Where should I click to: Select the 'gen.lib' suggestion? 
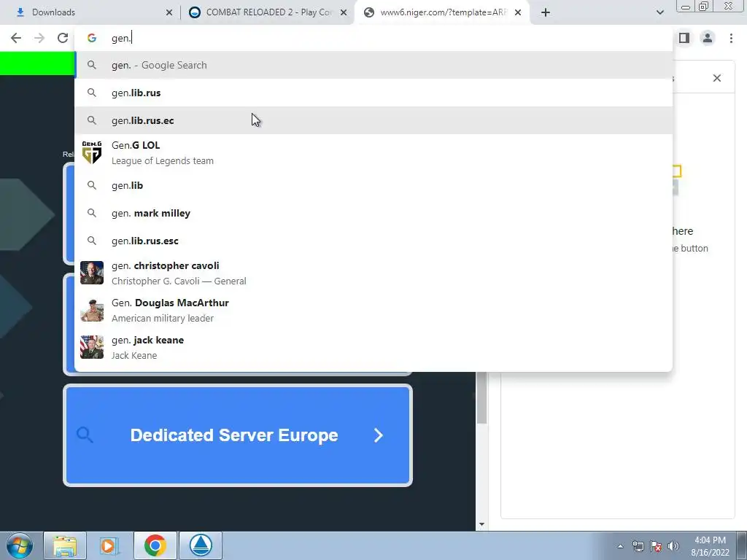click(x=373, y=185)
